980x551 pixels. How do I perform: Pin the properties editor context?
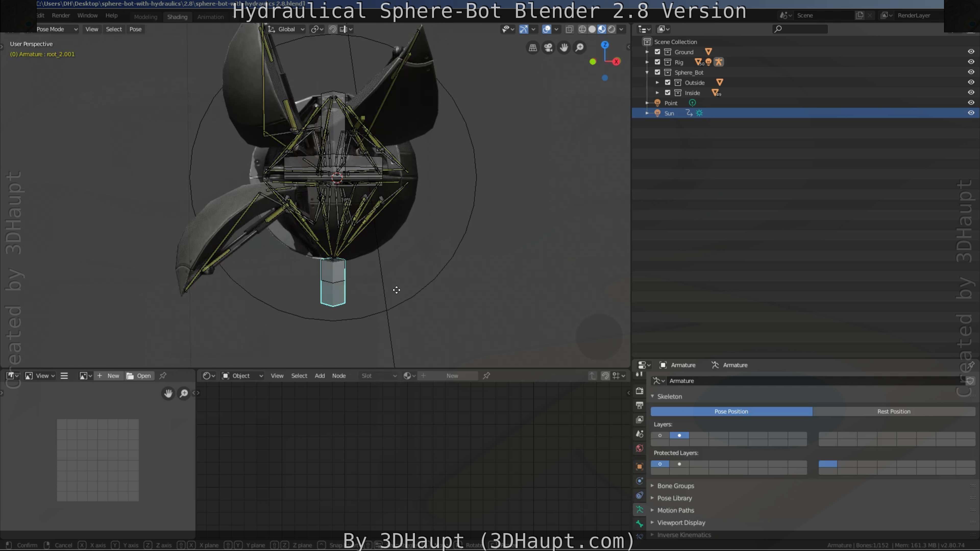click(971, 365)
